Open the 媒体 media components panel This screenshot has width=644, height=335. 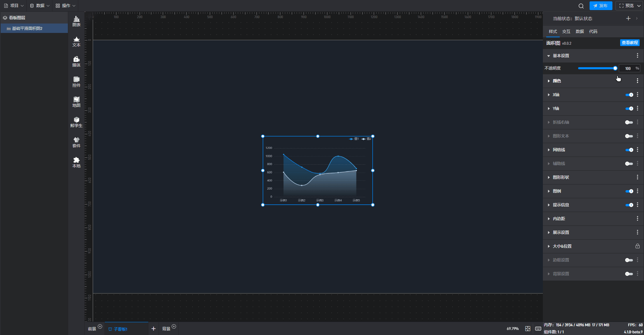(x=76, y=62)
